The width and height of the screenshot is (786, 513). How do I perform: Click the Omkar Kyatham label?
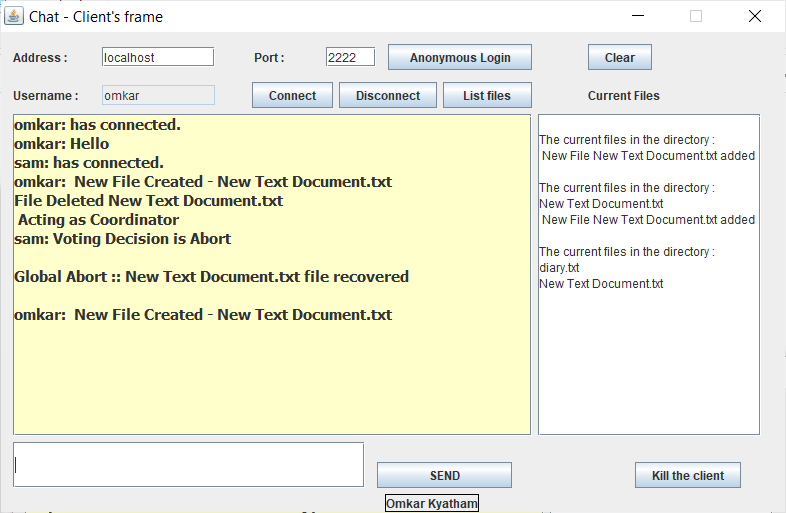[x=432, y=503]
